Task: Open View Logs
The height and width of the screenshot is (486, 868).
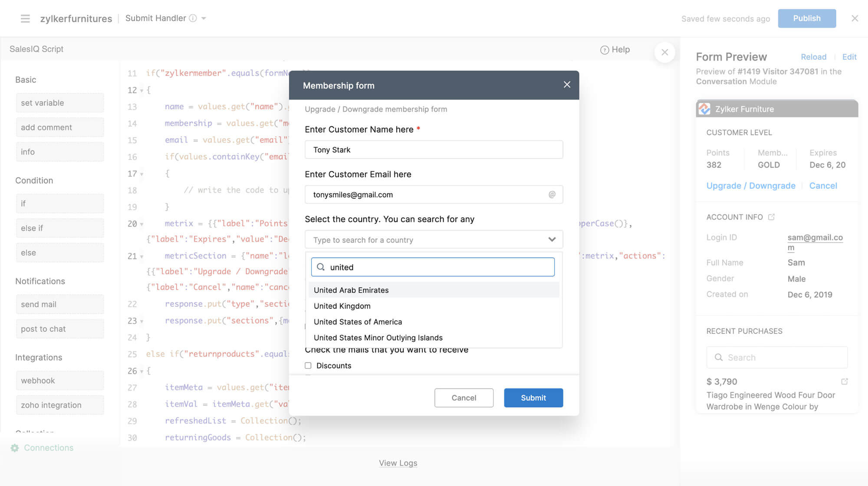Action: pos(398,463)
